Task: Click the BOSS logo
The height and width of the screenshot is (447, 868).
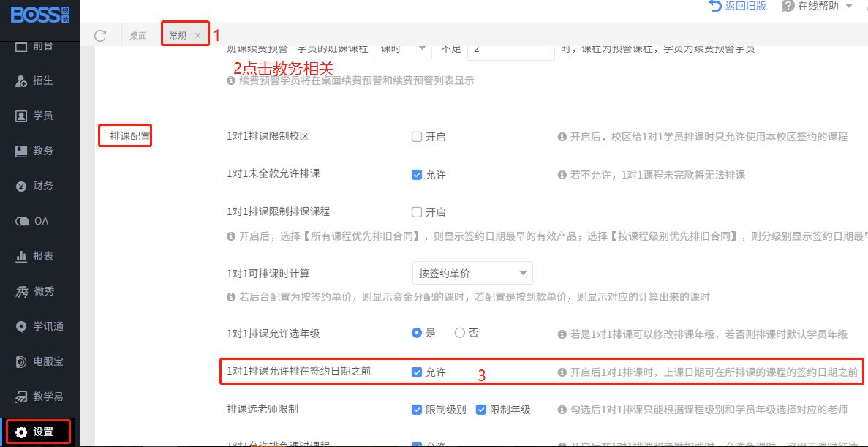Action: 39,13
